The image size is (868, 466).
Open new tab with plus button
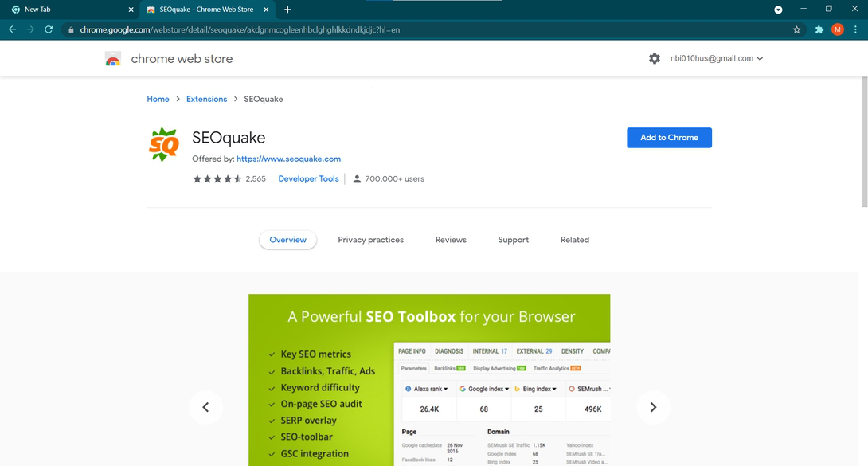pos(287,10)
